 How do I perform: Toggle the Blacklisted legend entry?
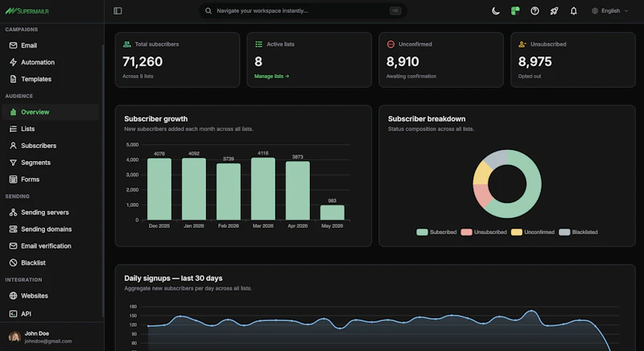click(578, 232)
